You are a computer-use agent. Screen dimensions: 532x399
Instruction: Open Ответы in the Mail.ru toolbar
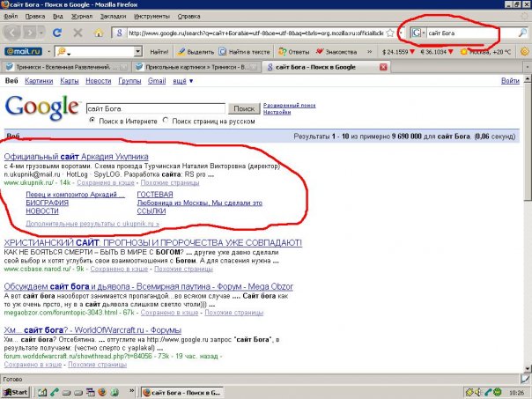(x=294, y=52)
